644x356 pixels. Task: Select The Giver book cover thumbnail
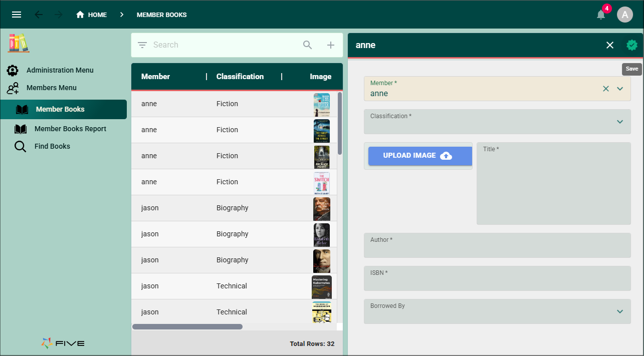(322, 104)
